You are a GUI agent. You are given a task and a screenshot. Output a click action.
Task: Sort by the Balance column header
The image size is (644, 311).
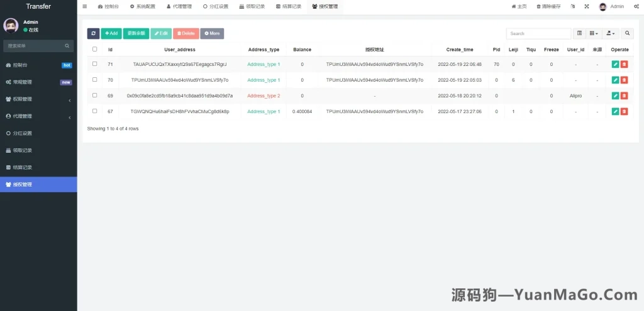(303, 50)
